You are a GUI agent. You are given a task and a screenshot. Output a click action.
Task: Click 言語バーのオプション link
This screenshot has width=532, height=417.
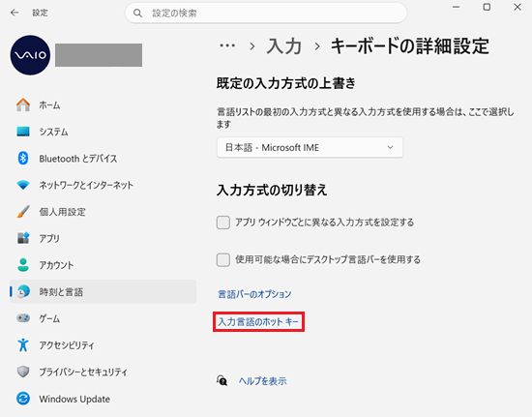pos(254,294)
